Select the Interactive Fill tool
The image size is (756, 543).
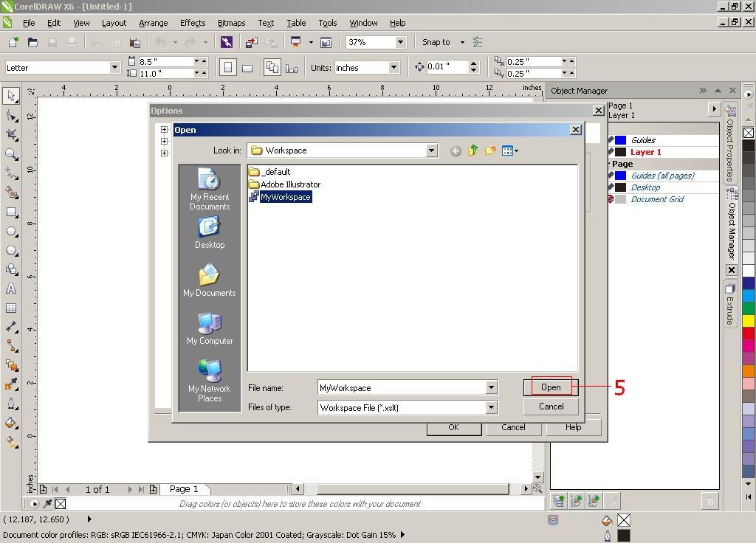click(x=11, y=441)
